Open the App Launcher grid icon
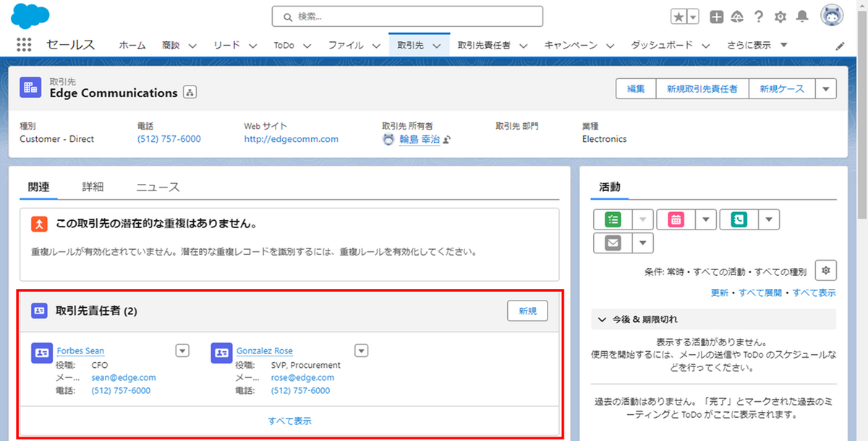The image size is (868, 441). 24,45
